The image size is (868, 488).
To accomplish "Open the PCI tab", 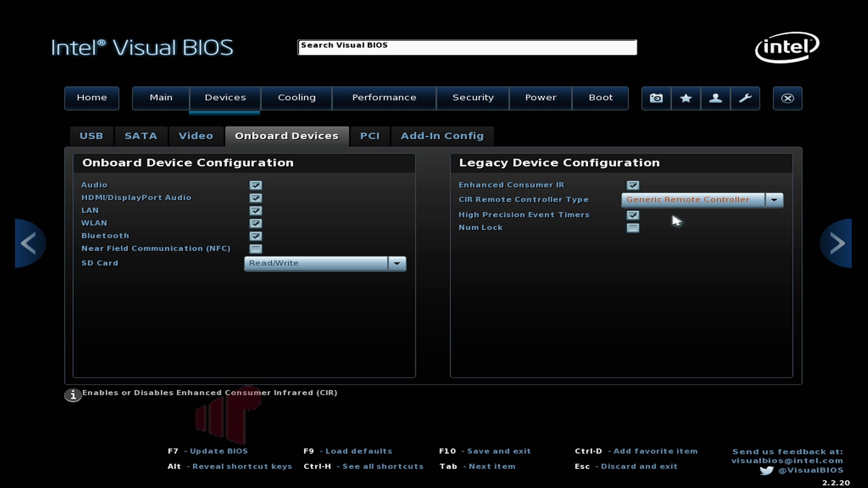I will (370, 136).
